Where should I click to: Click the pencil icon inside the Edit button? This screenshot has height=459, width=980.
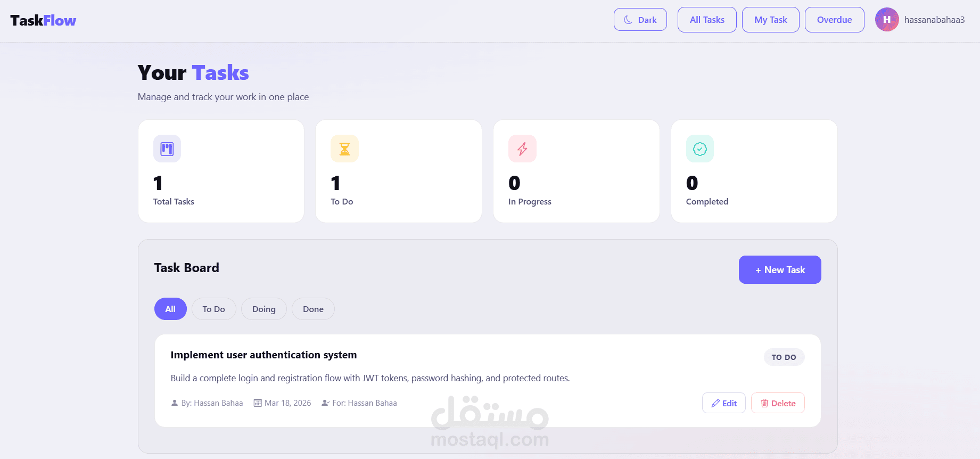click(x=715, y=403)
